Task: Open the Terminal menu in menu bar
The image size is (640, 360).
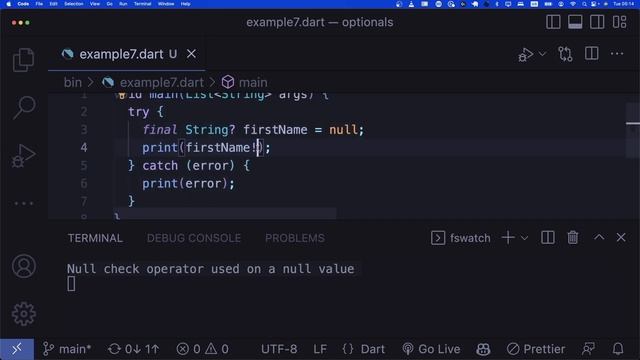Action: pos(142,4)
